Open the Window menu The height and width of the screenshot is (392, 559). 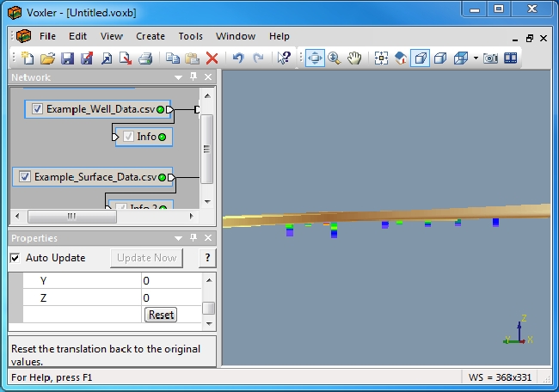click(236, 36)
